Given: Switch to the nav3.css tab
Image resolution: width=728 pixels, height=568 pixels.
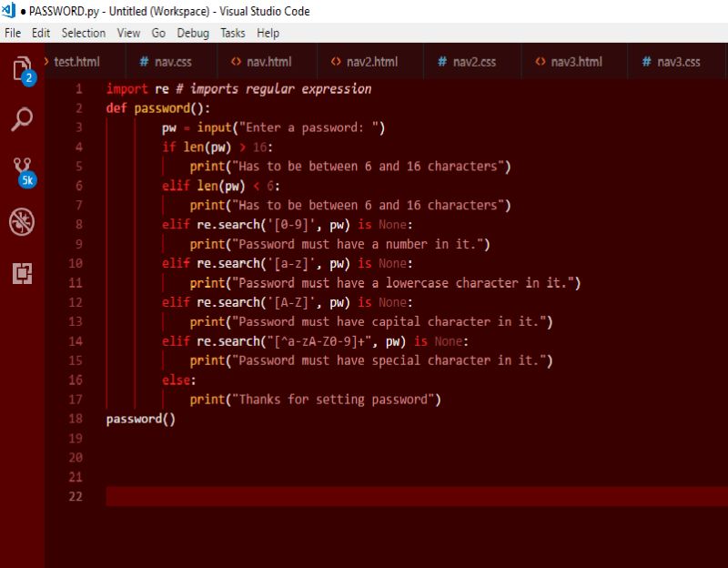Looking at the screenshot, I should [x=678, y=61].
